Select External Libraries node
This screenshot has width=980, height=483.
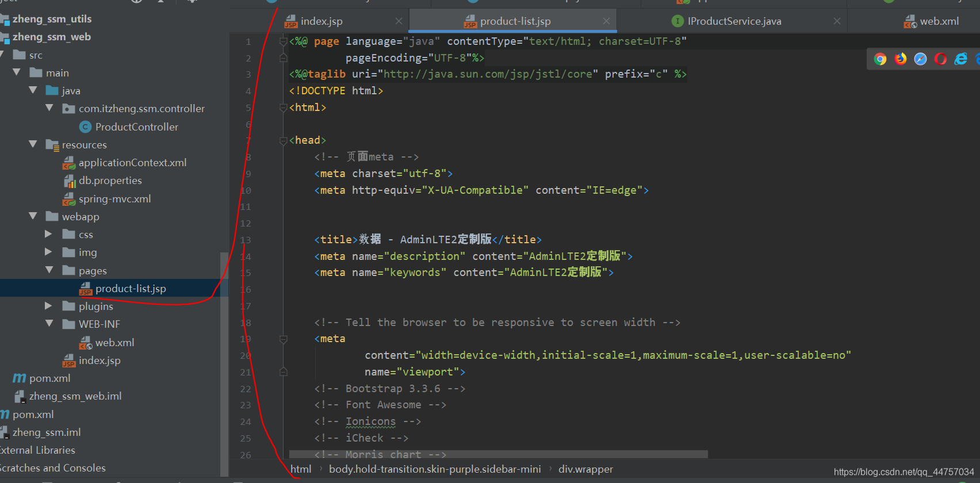coord(37,450)
